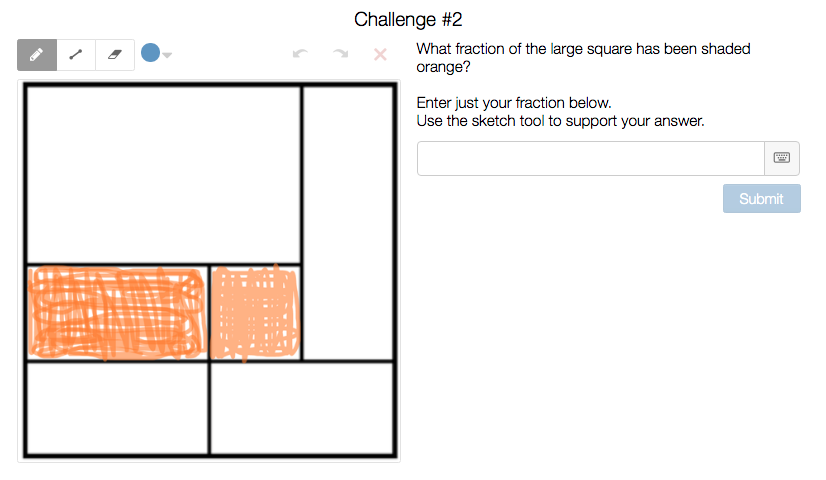Image resolution: width=826 pixels, height=480 pixels.
Task: Expand the pen color dropdown arrow
Action: pos(167,54)
